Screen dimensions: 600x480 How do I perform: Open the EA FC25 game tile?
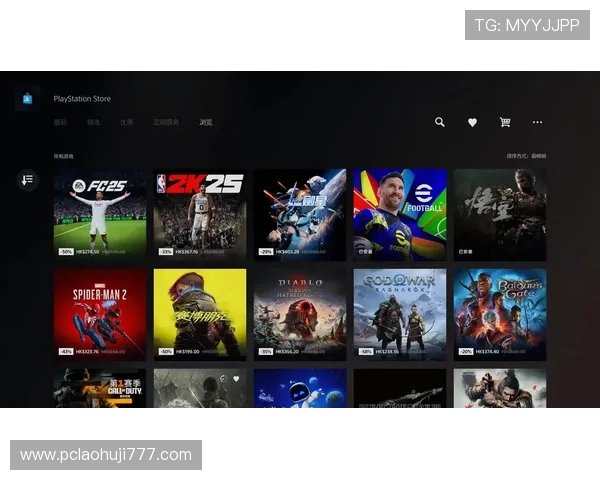tap(100, 213)
